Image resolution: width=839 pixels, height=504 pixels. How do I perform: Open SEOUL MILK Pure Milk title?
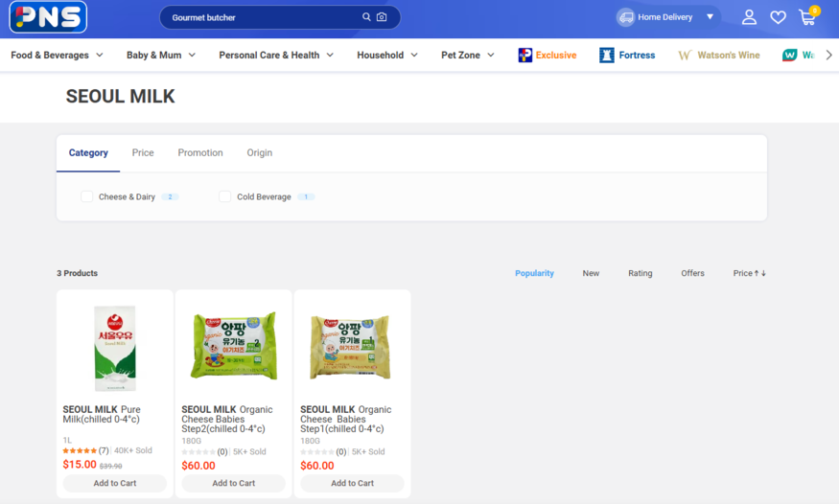point(102,414)
